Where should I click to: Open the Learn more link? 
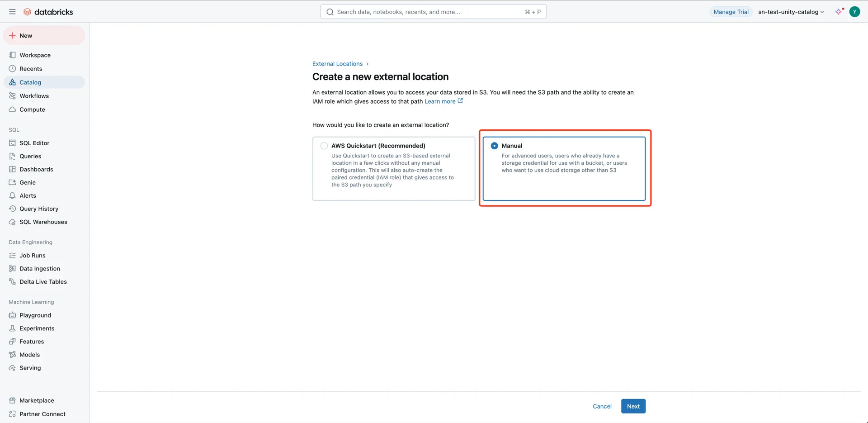pyautogui.click(x=443, y=101)
